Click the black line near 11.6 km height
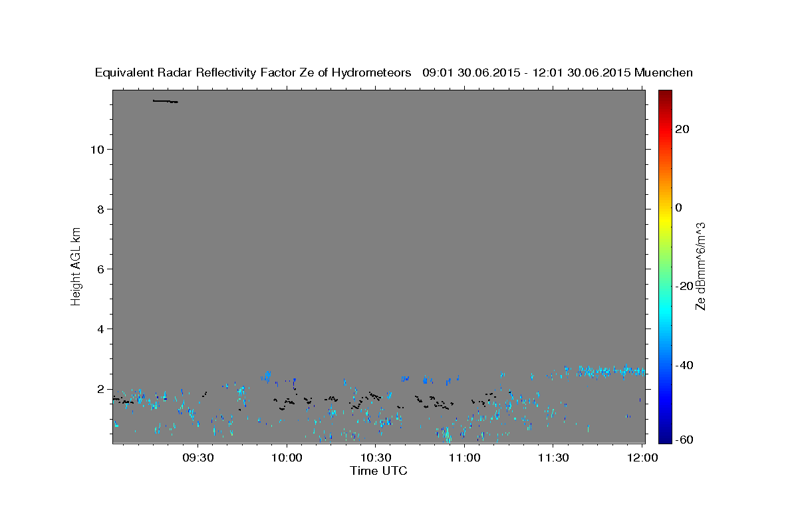This screenshot has height=532, width=798. point(165,101)
